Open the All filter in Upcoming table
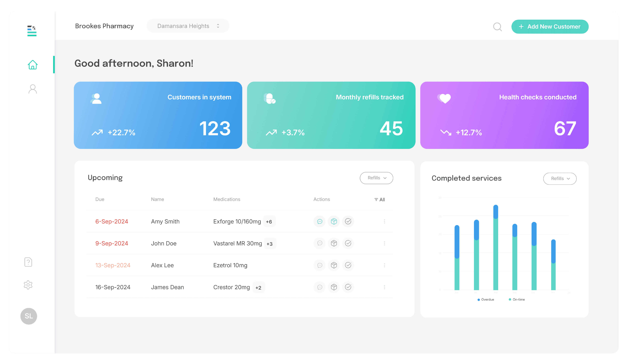 pos(379,199)
